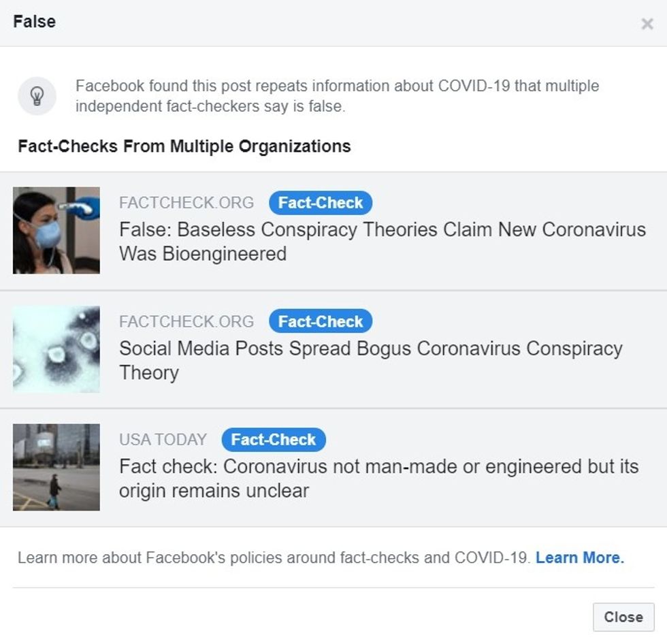Click the Facebook COVID-19 explanation text
The height and width of the screenshot is (644, 667).
(337, 96)
